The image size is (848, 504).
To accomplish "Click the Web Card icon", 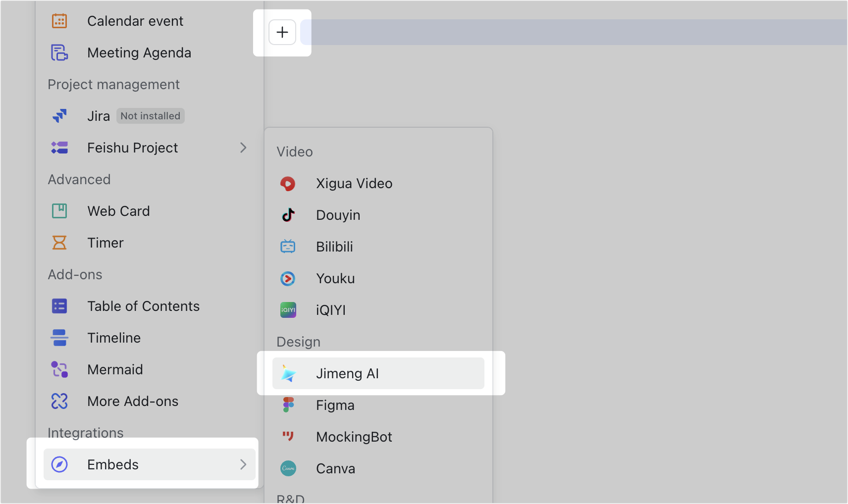I will 59,211.
